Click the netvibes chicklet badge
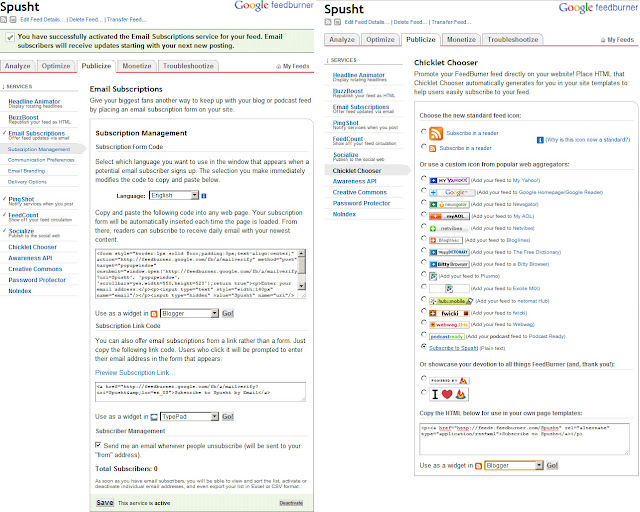The width and height of the screenshot is (640, 512). tap(448, 228)
